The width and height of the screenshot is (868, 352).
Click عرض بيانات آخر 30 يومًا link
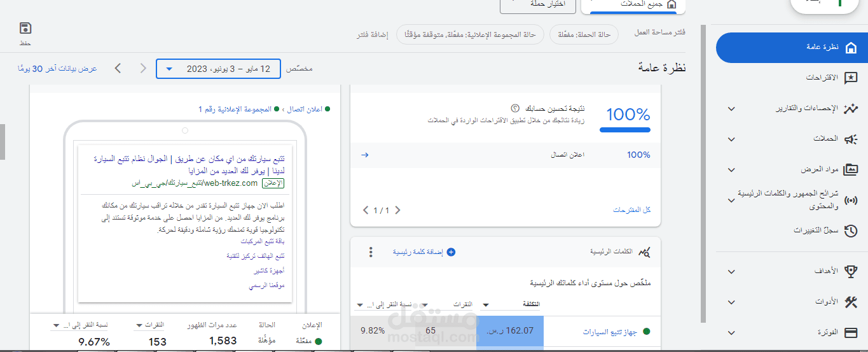[57, 69]
